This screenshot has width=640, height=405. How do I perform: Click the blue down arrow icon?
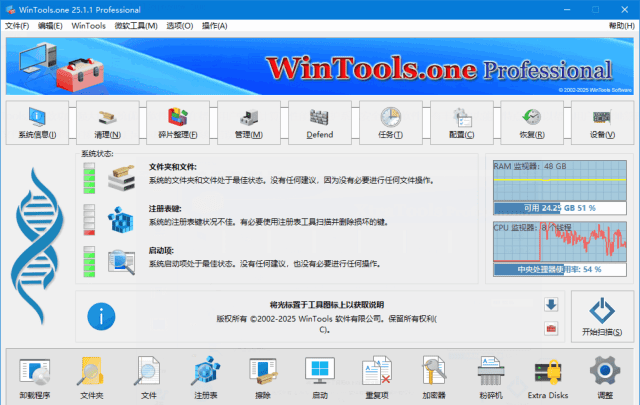[x=551, y=305]
